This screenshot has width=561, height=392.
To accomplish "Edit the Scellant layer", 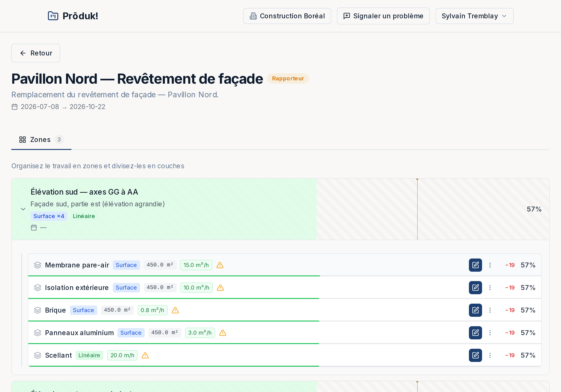I will (x=475, y=355).
